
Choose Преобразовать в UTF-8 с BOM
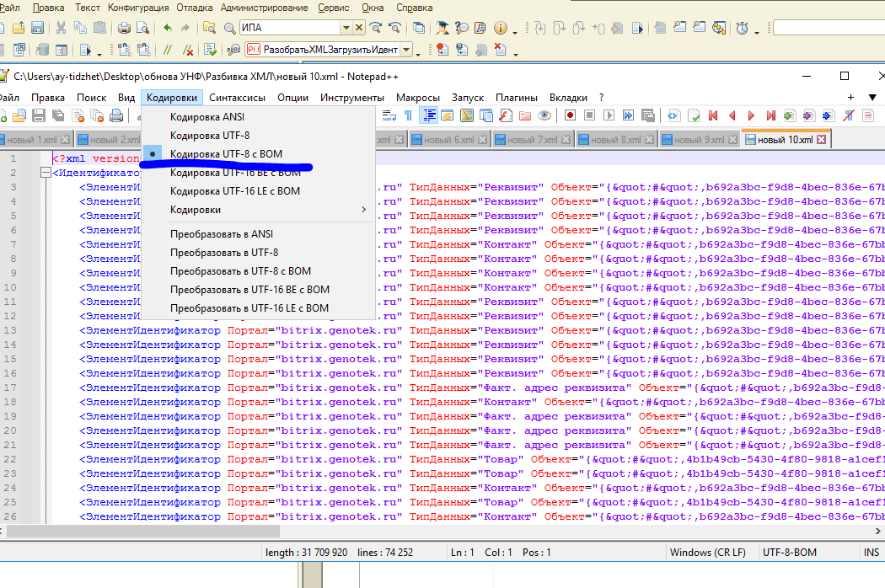point(257,271)
